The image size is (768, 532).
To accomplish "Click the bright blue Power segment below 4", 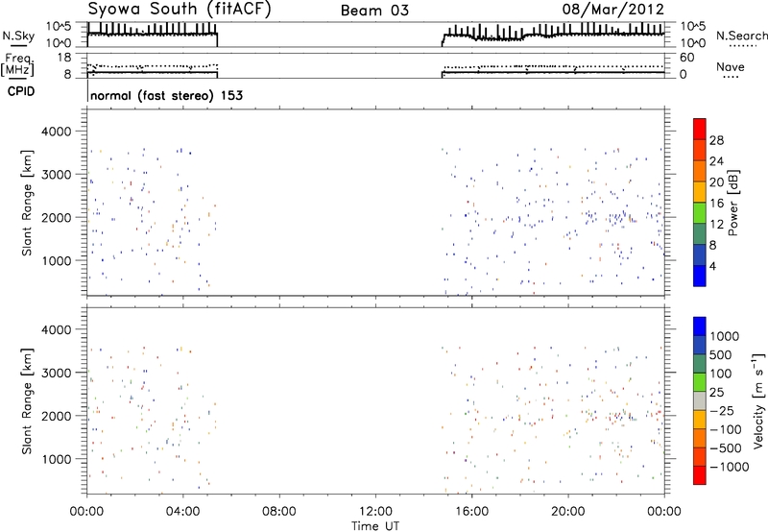I will 700,276.
